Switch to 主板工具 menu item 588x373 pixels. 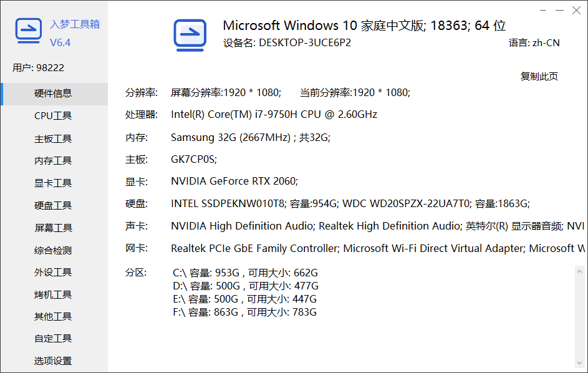pos(54,139)
